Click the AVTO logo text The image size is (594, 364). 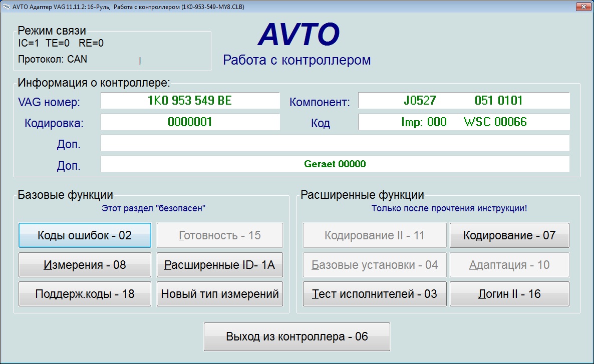coord(299,34)
